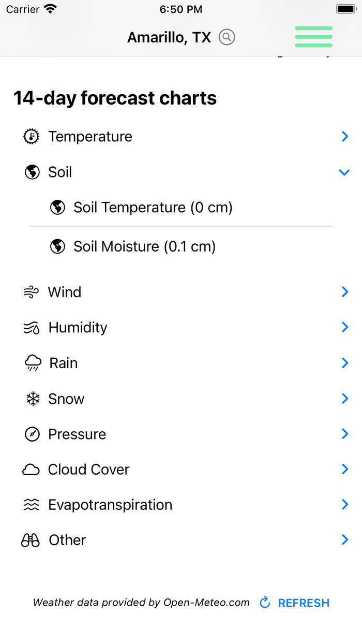The height and width of the screenshot is (644, 362).
Task: Select the Snow snowflake icon
Action: click(31, 399)
